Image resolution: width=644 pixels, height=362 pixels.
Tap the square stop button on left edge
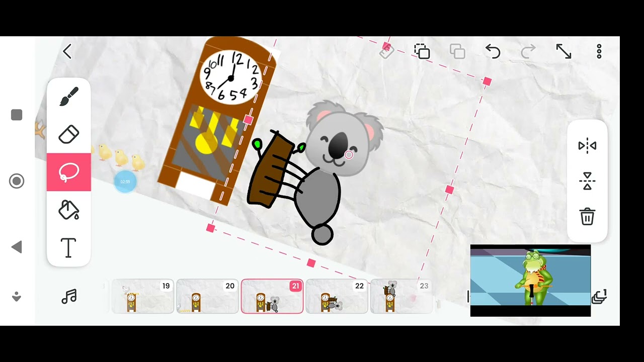[x=17, y=115]
